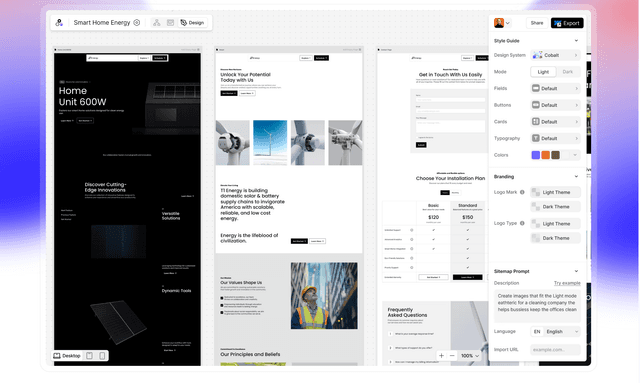
Task: Select the Unlock Your Potential page heading
Action: 245,77
